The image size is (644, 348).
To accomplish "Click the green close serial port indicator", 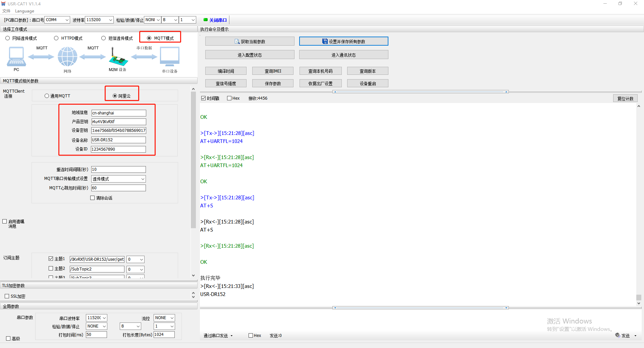I will coord(206,20).
